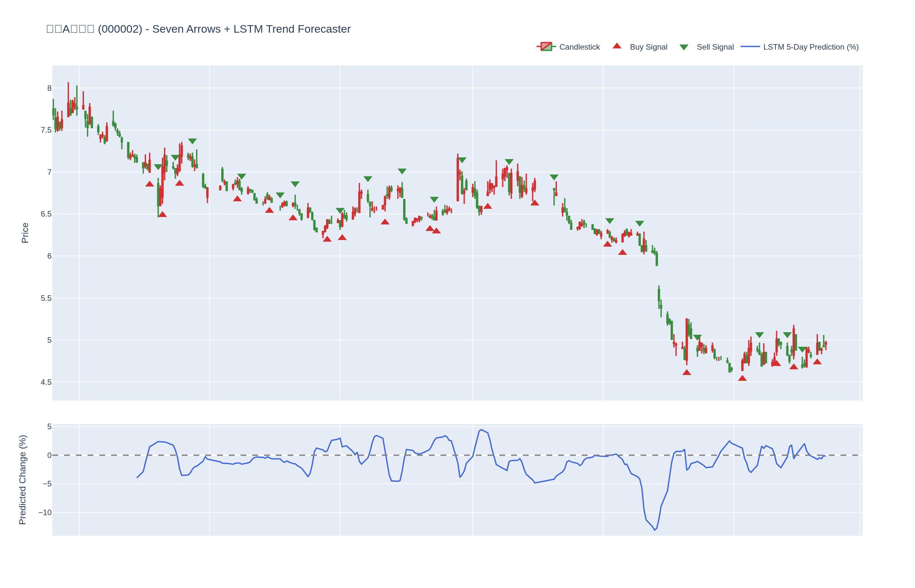Click the highest sell signal marker on the price chart
This screenshot has width=915, height=588.
click(192, 141)
